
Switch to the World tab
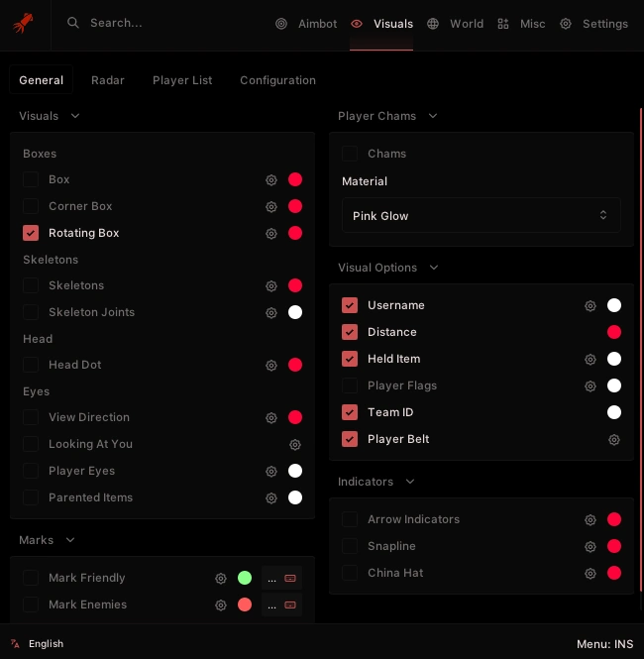(x=455, y=24)
